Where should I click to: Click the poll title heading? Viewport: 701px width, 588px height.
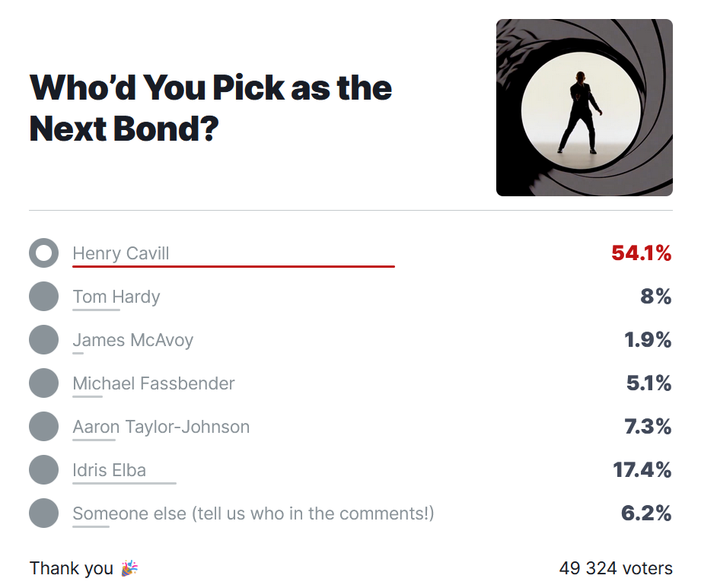click(211, 108)
